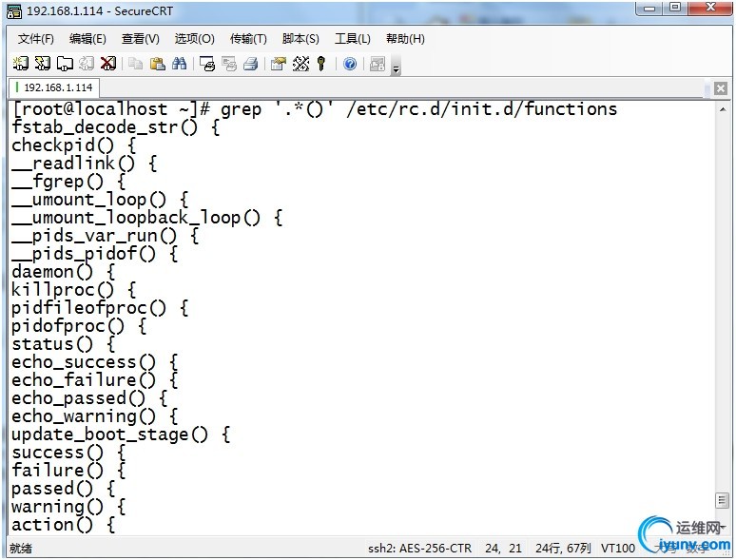
Task: Click the scrollbar up arrow
Action: click(723, 109)
